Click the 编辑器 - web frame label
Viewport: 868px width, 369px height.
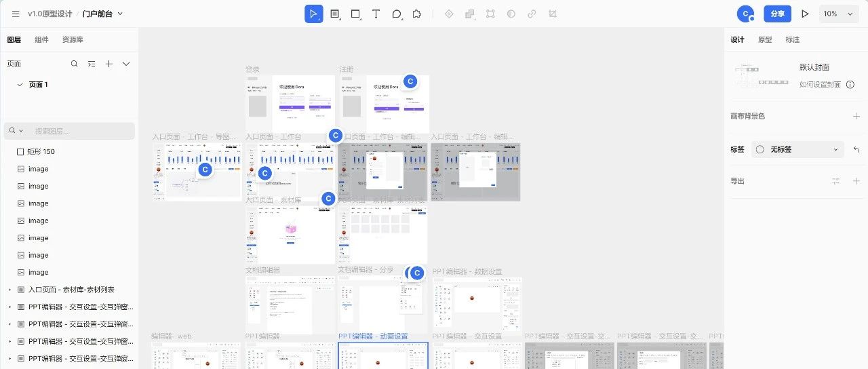[172, 336]
